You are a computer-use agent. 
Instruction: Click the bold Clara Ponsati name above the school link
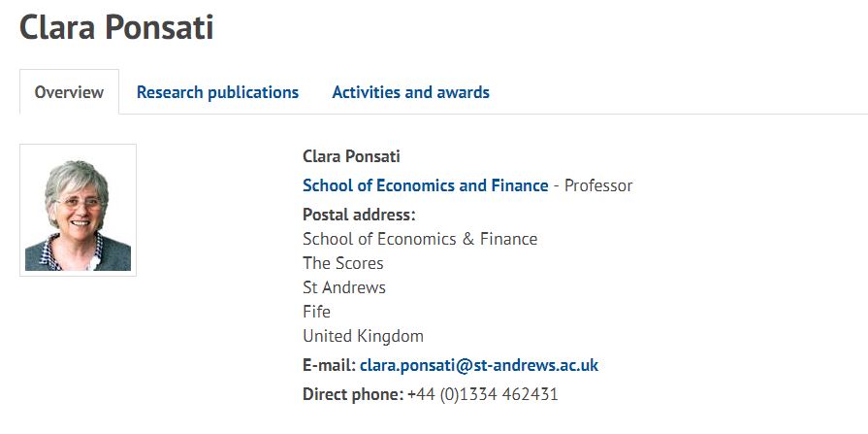(351, 156)
